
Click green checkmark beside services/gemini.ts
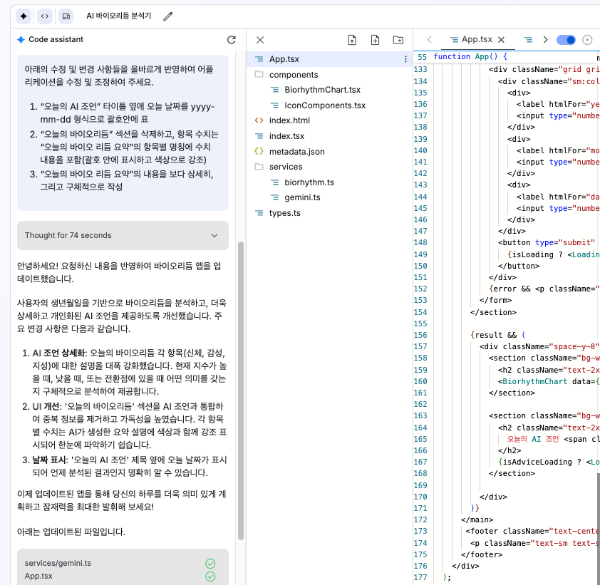pos(210,564)
